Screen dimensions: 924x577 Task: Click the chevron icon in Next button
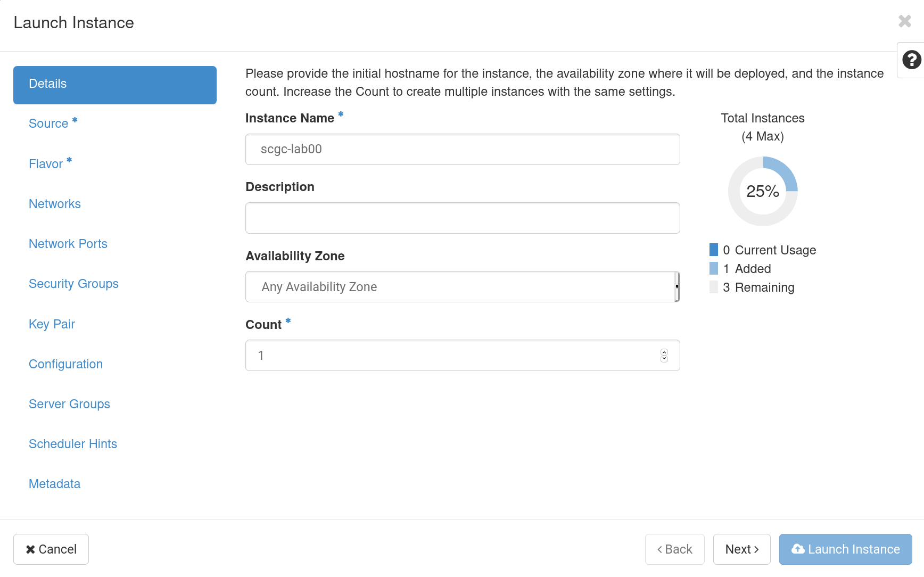point(756,549)
